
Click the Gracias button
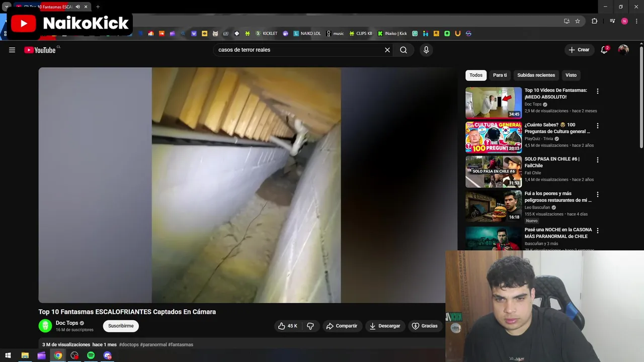click(425, 326)
